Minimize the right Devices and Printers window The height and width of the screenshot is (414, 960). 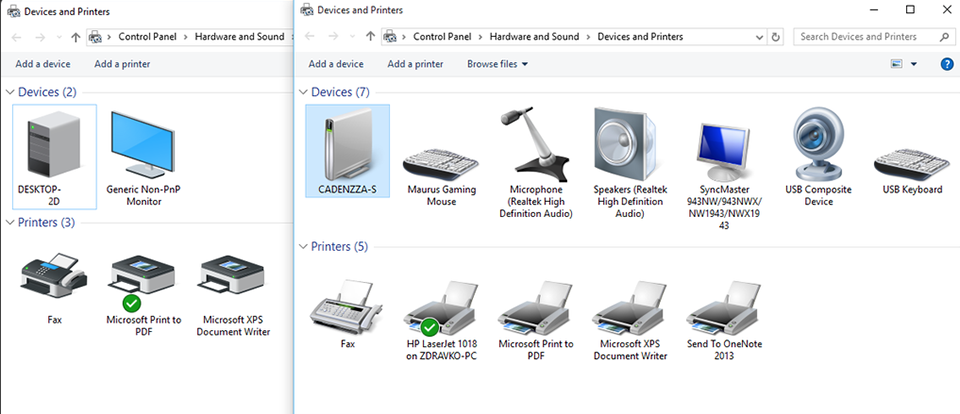(872, 9)
